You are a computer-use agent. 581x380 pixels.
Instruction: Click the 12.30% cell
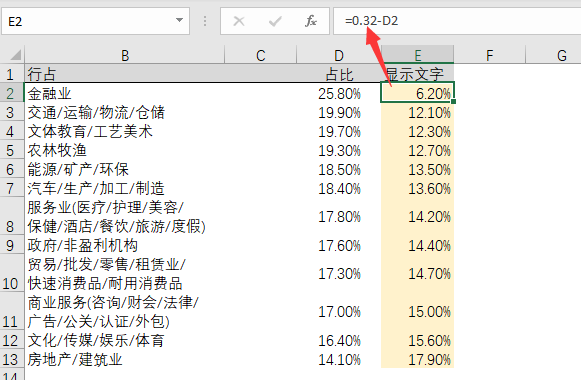(418, 131)
